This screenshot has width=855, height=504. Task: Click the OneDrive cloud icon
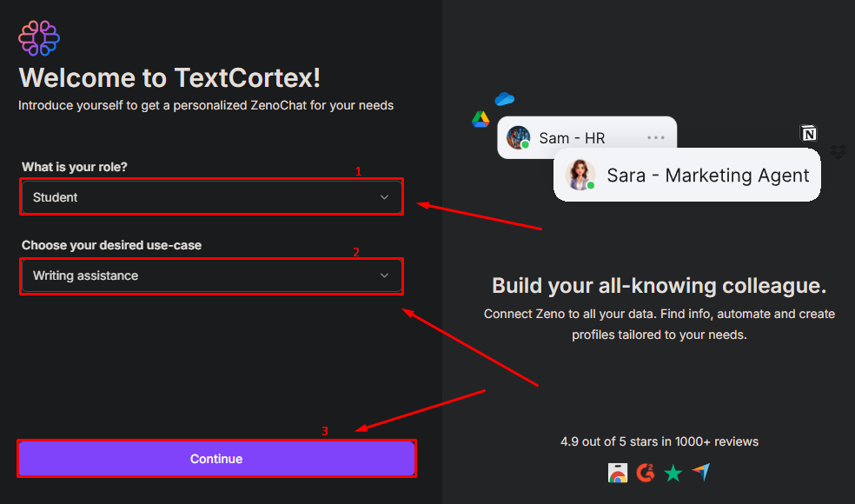[505, 100]
